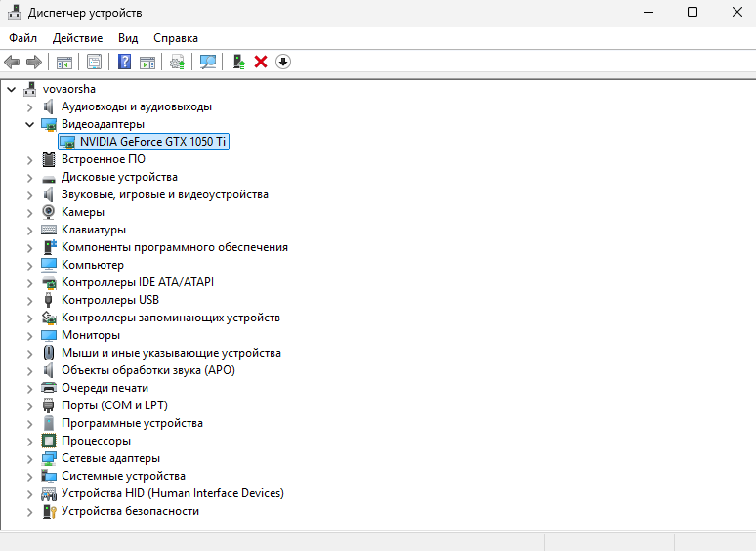Toggle the action pane toolbar icon

tap(147, 62)
